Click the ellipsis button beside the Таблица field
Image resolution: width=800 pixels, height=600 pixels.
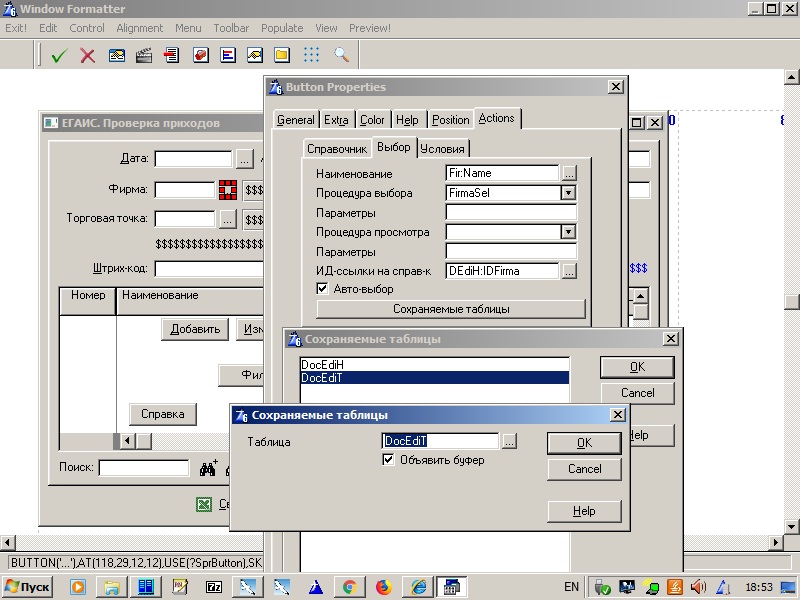click(x=509, y=441)
